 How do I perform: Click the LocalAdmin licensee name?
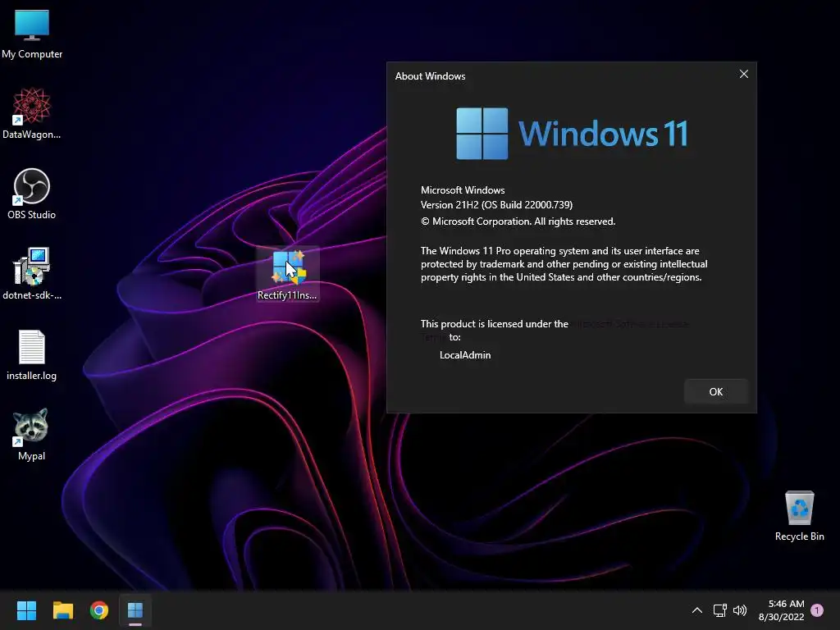point(465,354)
